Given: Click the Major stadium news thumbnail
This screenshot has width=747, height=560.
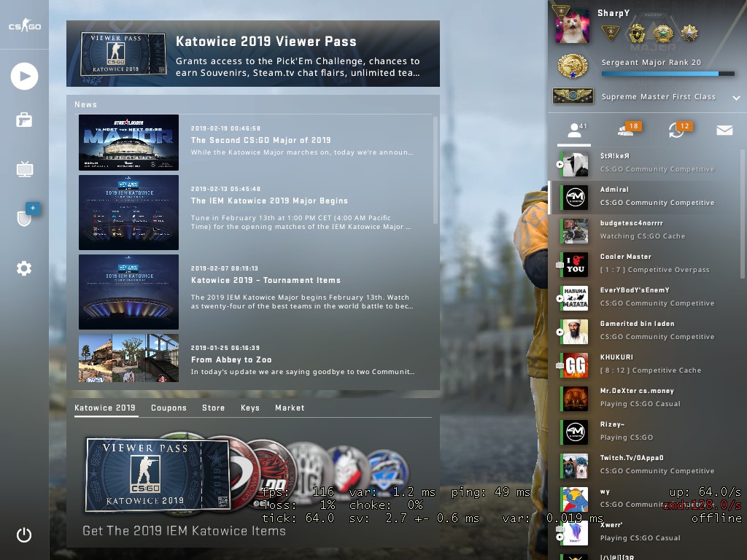Looking at the screenshot, I should 128,142.
